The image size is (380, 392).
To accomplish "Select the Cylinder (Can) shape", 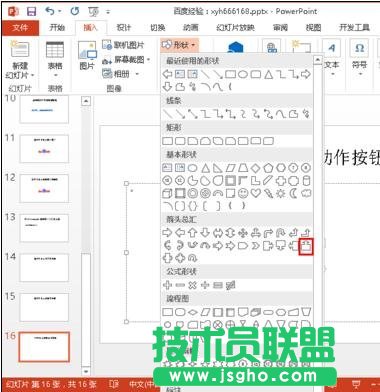I will pyautogui.click(x=306, y=181).
